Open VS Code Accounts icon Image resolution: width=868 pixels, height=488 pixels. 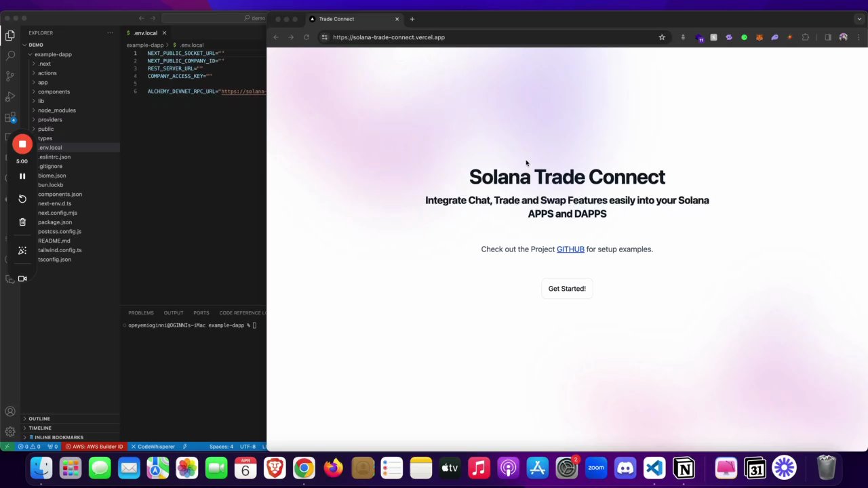pos(10,411)
